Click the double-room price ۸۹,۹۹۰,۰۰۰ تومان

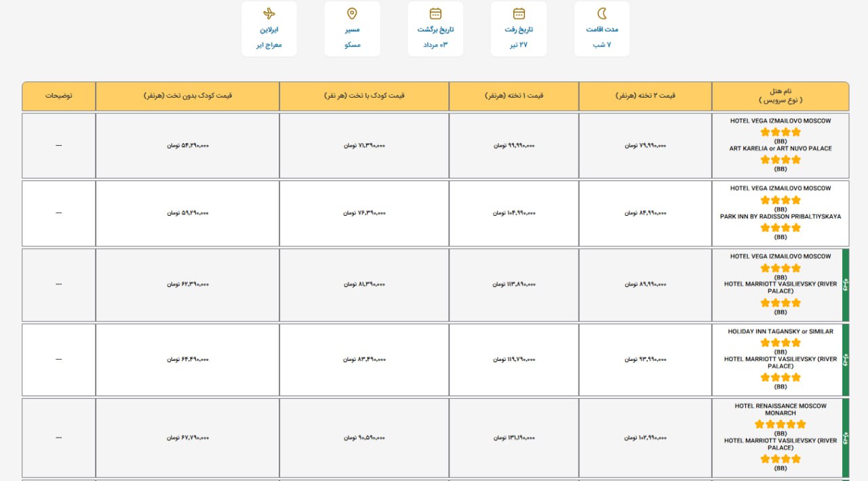point(646,284)
